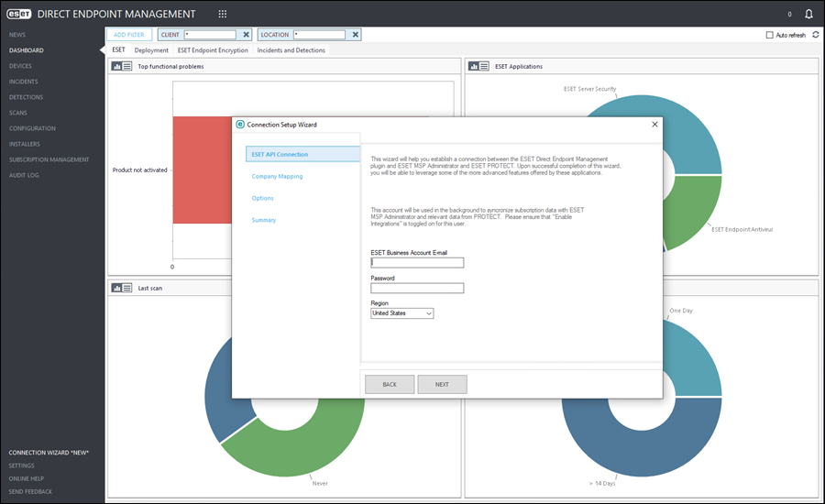Switch ESET Applications panel to list view

coord(484,66)
